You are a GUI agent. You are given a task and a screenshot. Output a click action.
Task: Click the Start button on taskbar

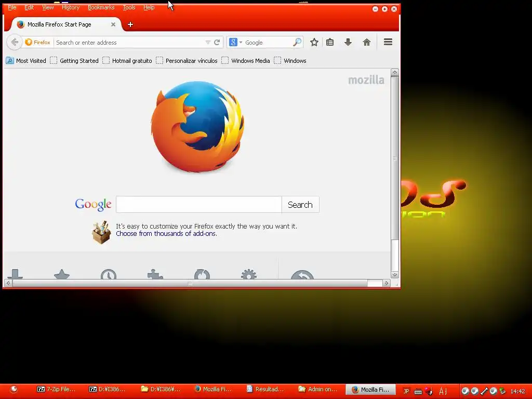tap(14, 390)
